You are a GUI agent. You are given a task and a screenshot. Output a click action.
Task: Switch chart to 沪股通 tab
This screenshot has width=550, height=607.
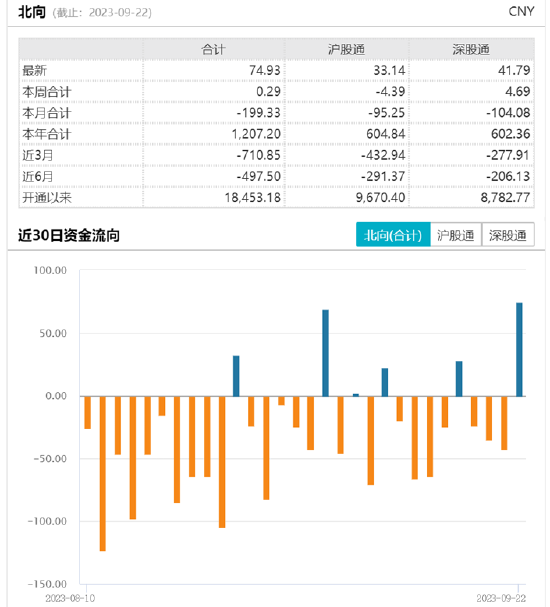pos(456,235)
